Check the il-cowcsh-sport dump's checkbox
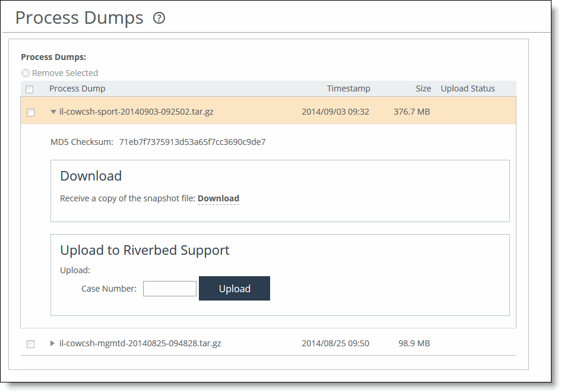 (30, 112)
